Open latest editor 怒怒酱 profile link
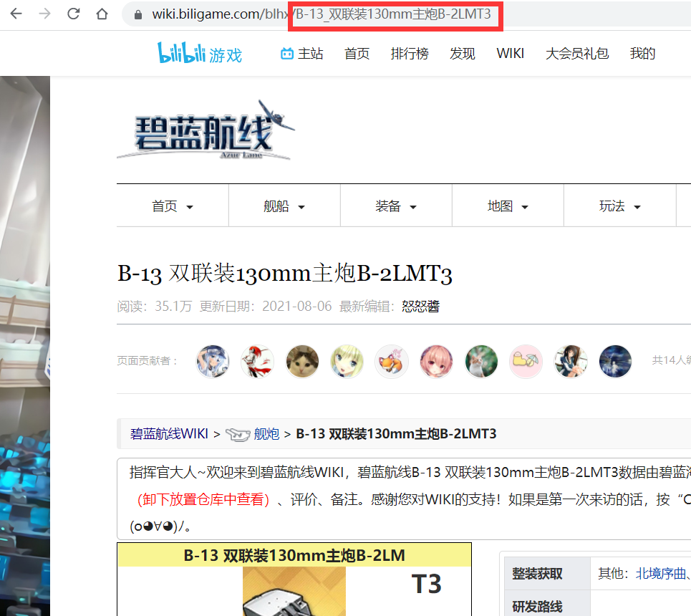The image size is (691, 616). 421,306
